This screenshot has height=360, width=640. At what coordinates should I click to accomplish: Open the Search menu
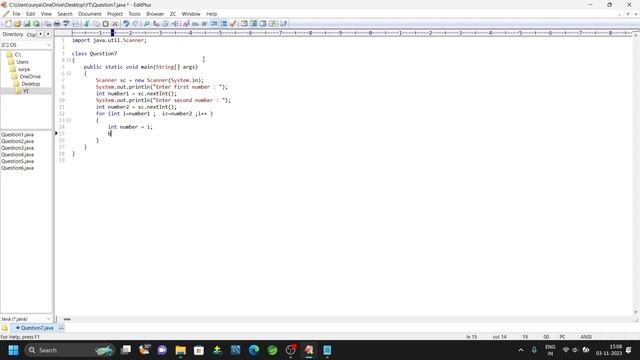tap(64, 14)
